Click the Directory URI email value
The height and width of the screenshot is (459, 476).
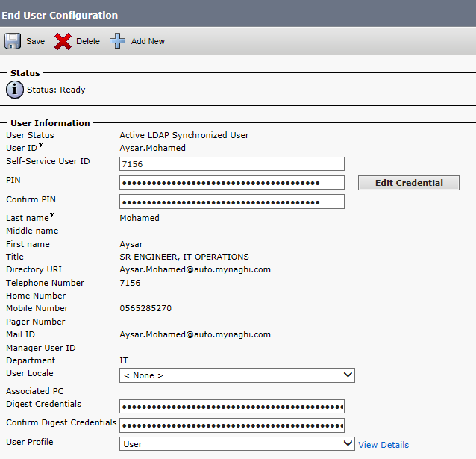pyautogui.click(x=195, y=269)
